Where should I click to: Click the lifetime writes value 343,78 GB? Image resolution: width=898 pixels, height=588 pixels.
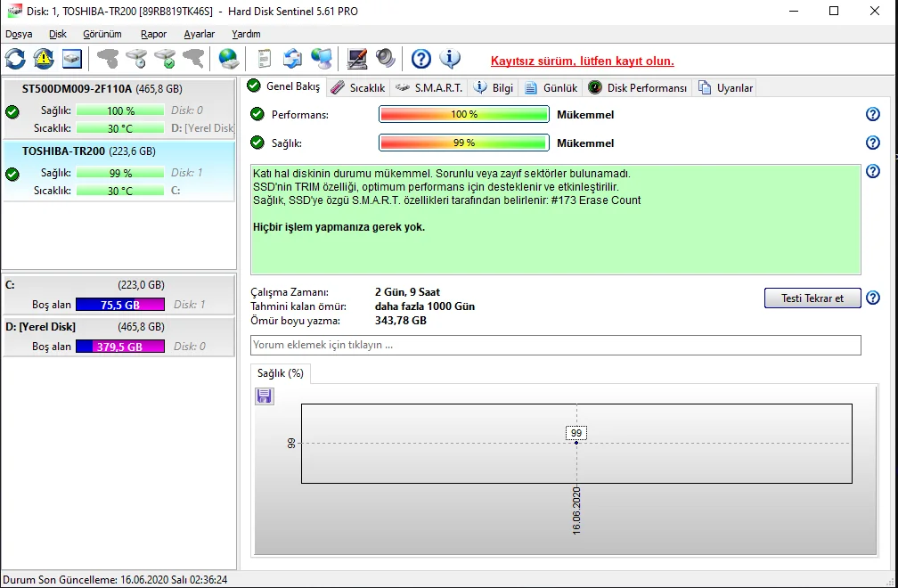[400, 321]
